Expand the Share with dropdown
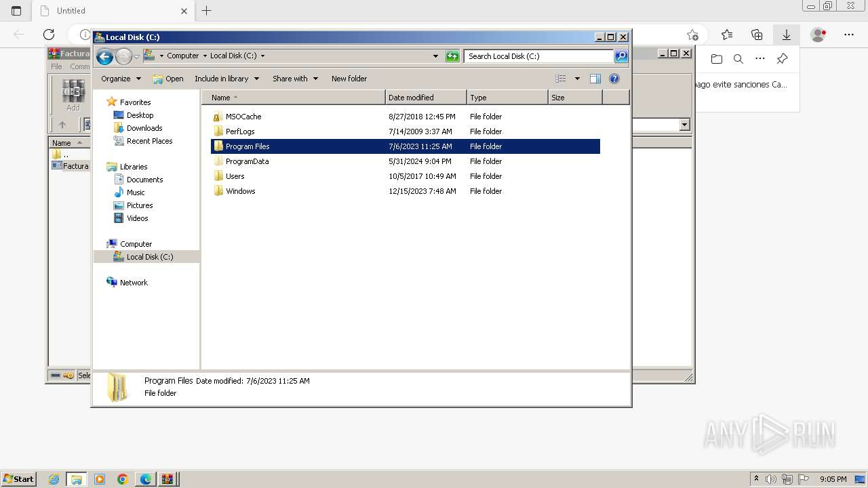 click(x=295, y=79)
